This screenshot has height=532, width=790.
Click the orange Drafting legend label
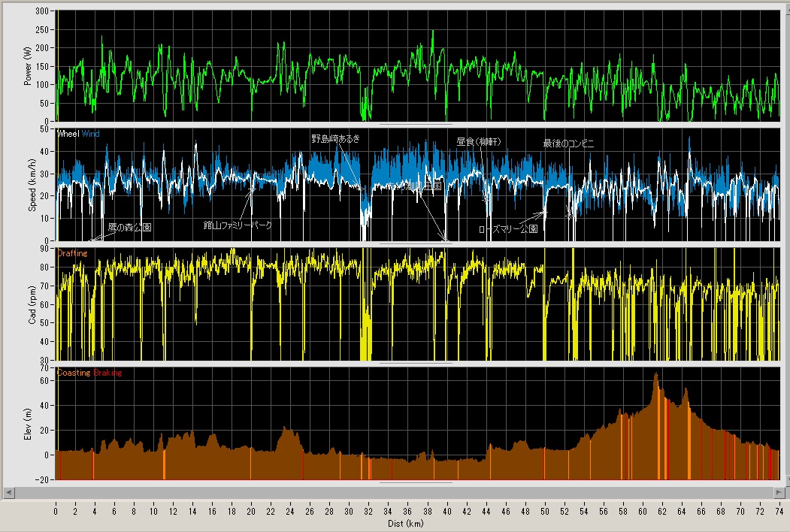click(72, 254)
